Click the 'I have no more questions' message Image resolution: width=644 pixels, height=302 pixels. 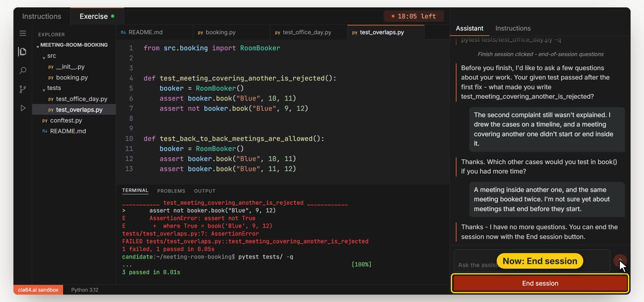coord(539,232)
